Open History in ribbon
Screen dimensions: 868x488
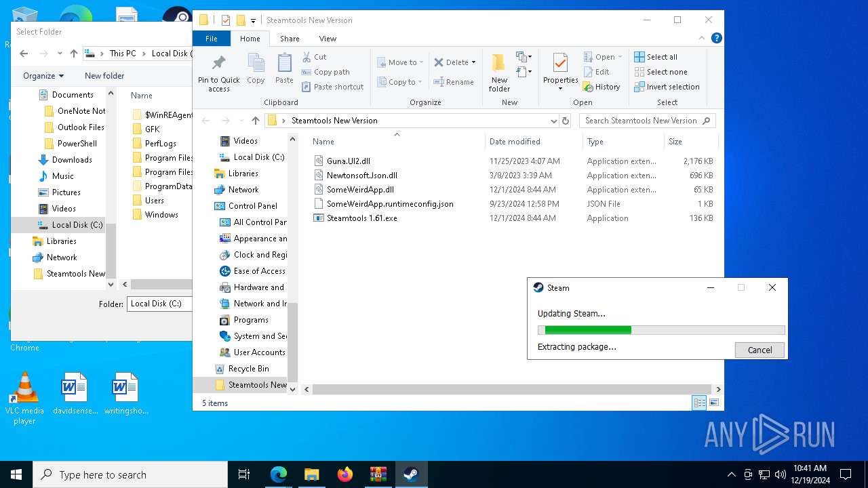click(x=601, y=87)
